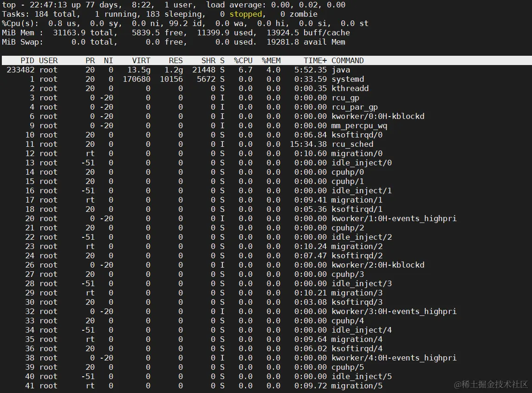Click the idle_inject/0 command
This screenshot has width=532, height=393.
pyautogui.click(x=362, y=163)
